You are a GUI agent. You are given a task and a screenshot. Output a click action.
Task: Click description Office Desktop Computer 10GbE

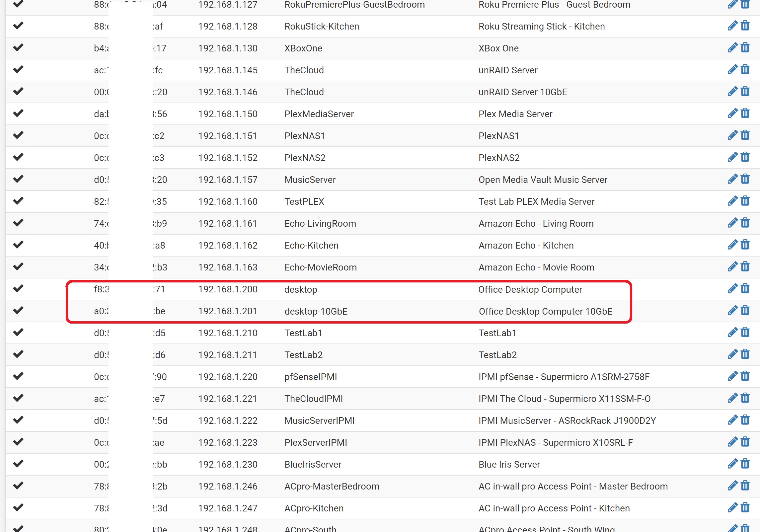(x=545, y=311)
